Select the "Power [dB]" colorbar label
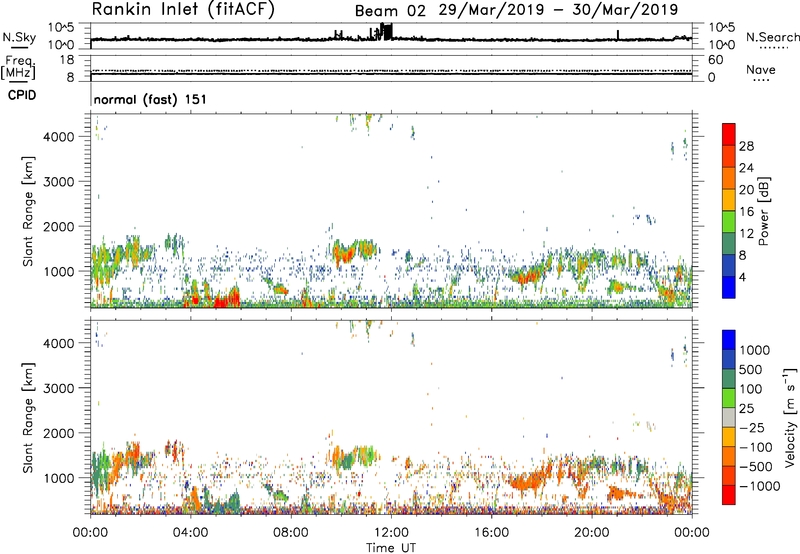The height and width of the screenshot is (554, 800). pyautogui.click(x=764, y=211)
